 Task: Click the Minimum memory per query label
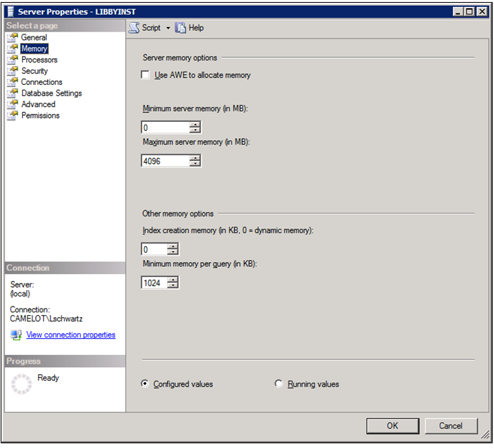point(199,263)
